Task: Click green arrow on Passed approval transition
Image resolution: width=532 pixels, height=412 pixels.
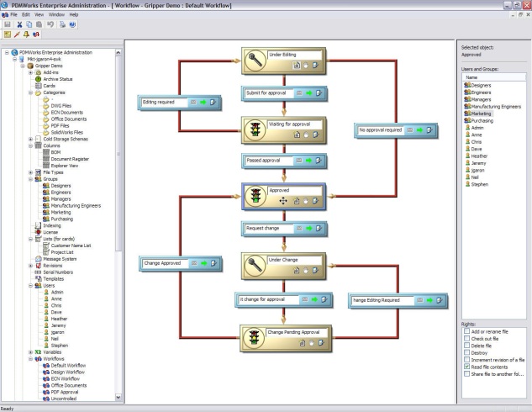Action: (x=308, y=161)
